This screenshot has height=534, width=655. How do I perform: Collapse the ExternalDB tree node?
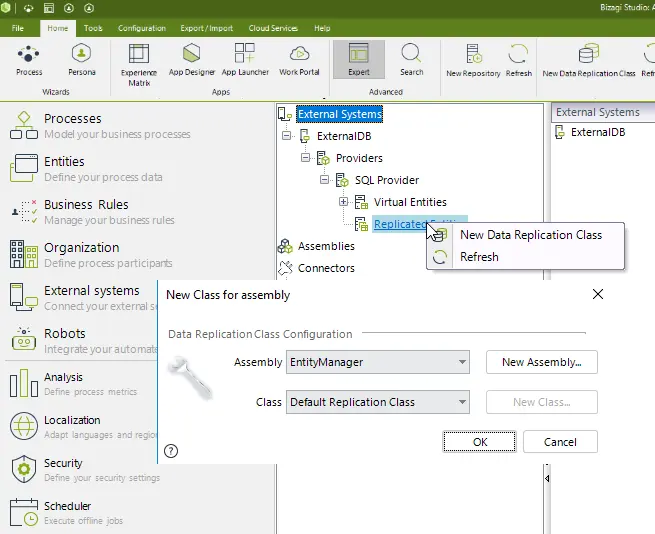click(286, 135)
